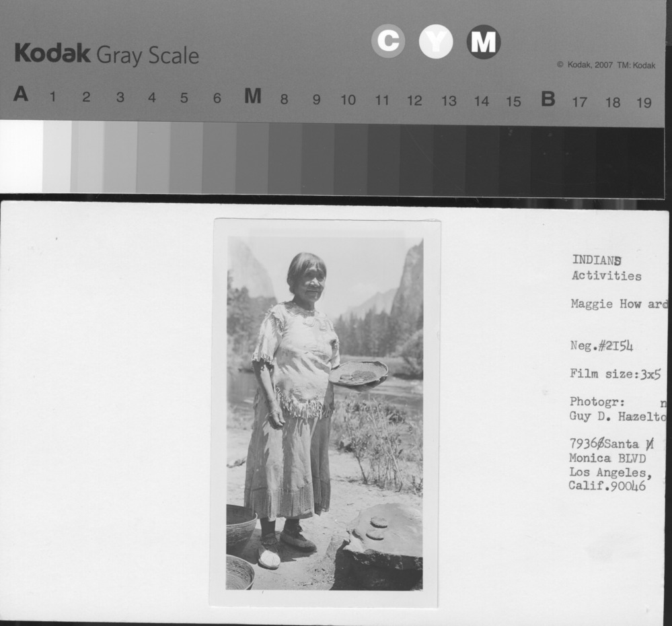Image resolution: width=672 pixels, height=626 pixels.
Task: Click the white "C" circle icon
Action: pyautogui.click(x=387, y=42)
